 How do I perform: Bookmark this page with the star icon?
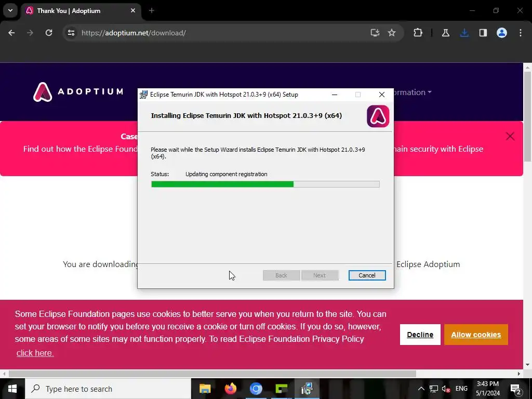coord(392,33)
